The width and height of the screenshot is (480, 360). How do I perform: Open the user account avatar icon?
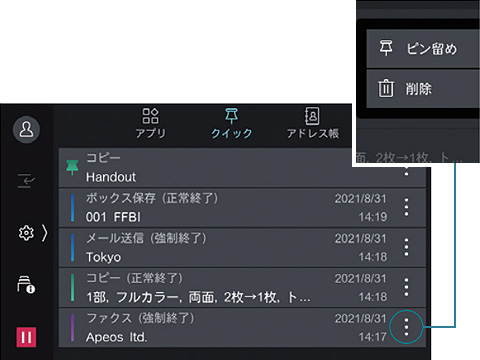click(26, 129)
